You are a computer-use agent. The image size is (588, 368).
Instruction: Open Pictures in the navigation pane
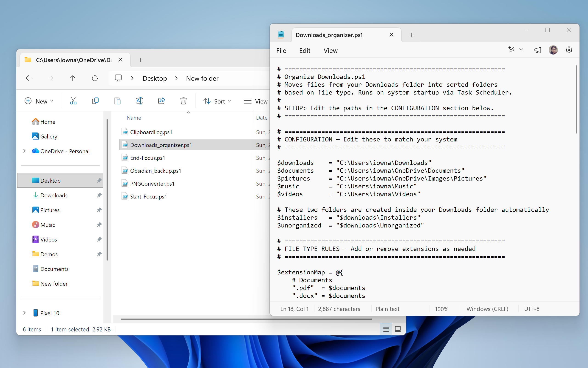46,210
